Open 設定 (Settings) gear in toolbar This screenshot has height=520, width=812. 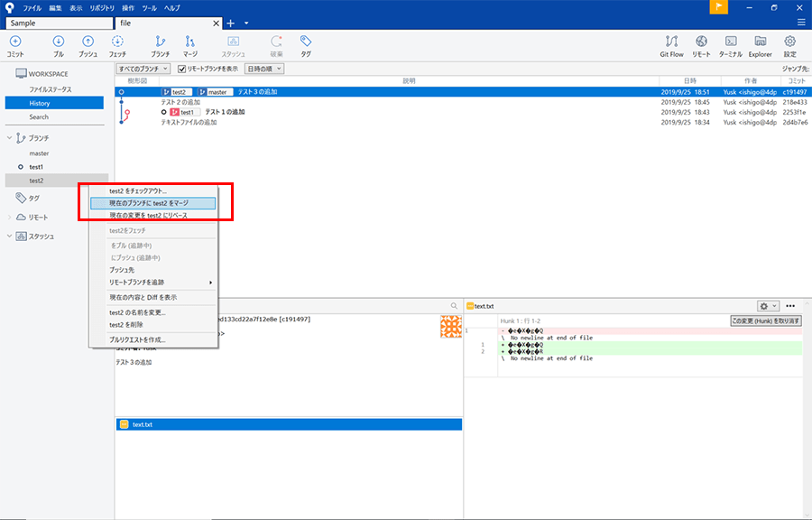coord(789,45)
